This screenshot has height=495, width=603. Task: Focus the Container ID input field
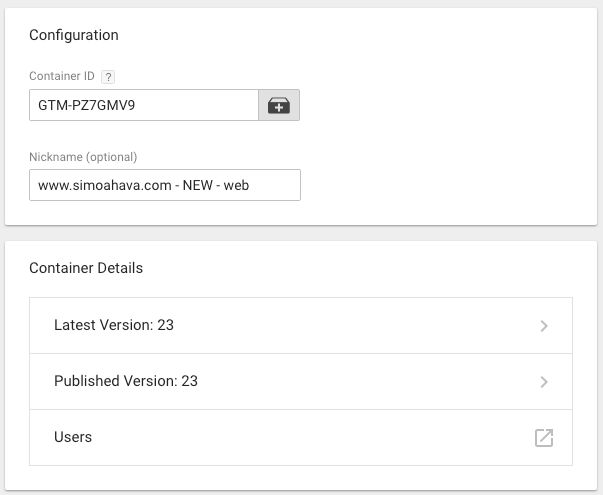(x=144, y=105)
